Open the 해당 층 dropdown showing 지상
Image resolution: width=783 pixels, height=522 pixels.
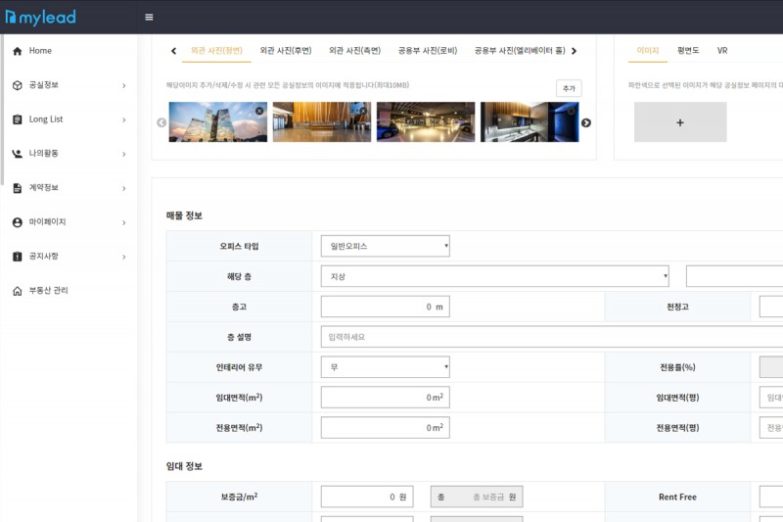pyautogui.click(x=495, y=276)
